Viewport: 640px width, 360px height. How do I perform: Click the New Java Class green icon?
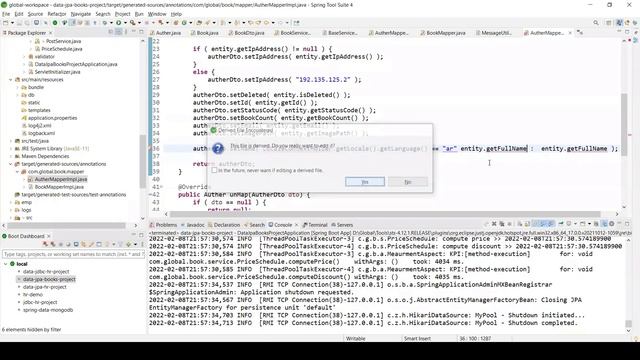pos(184,23)
